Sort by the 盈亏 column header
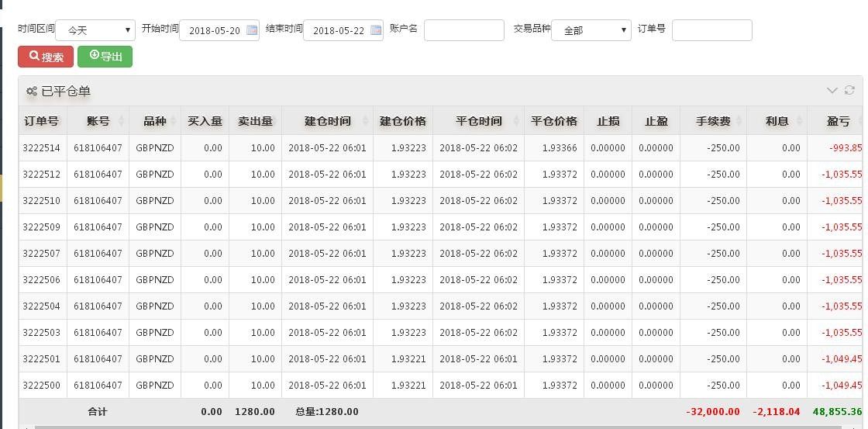The image size is (868, 429). pos(839,121)
